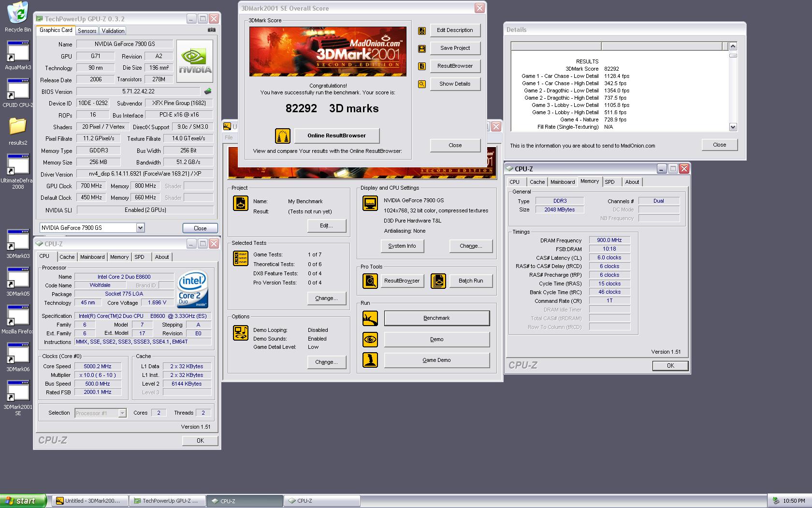Click OK in the right CPU-Z Memory window

[670, 366]
